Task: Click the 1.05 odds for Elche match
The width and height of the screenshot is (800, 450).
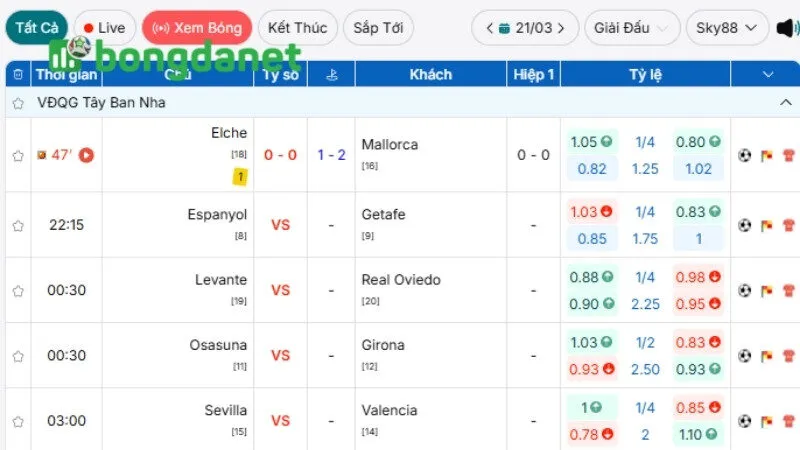Action: click(x=592, y=142)
